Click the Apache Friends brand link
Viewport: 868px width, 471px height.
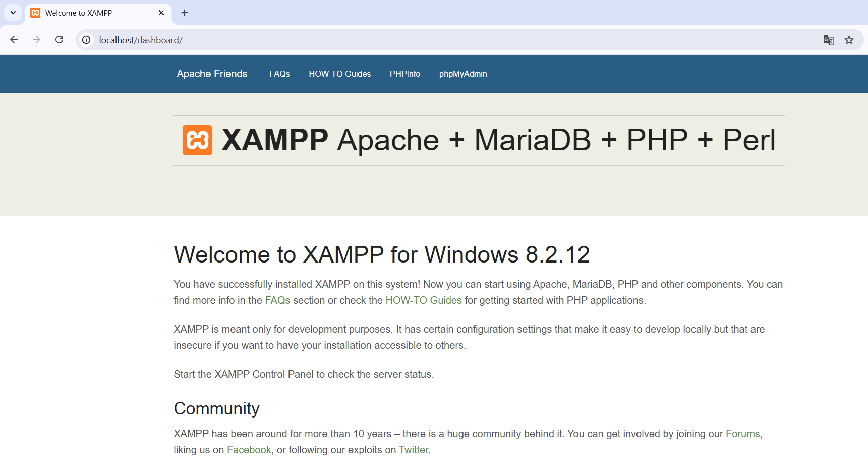pos(212,74)
